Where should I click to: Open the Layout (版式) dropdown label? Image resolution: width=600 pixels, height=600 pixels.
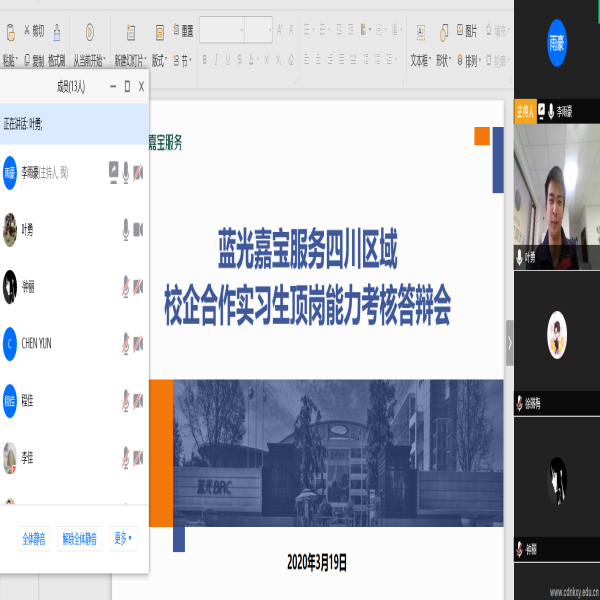[x=159, y=60]
